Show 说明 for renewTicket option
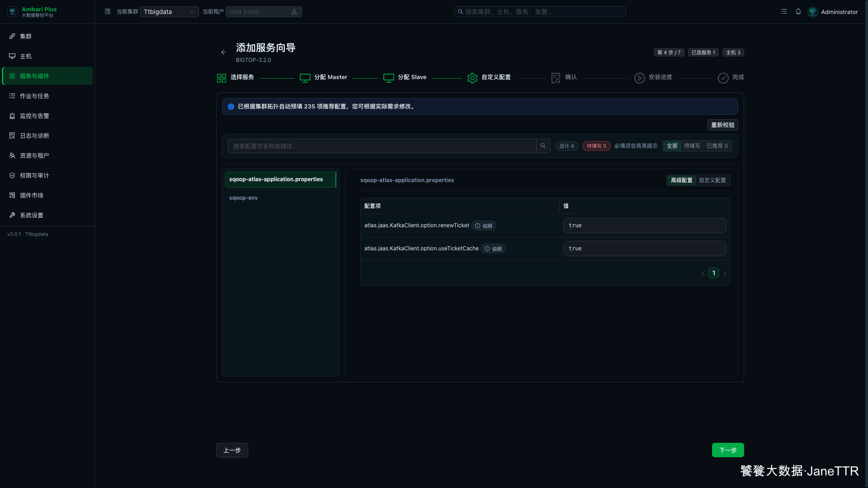868x488 pixels. pos(484,225)
